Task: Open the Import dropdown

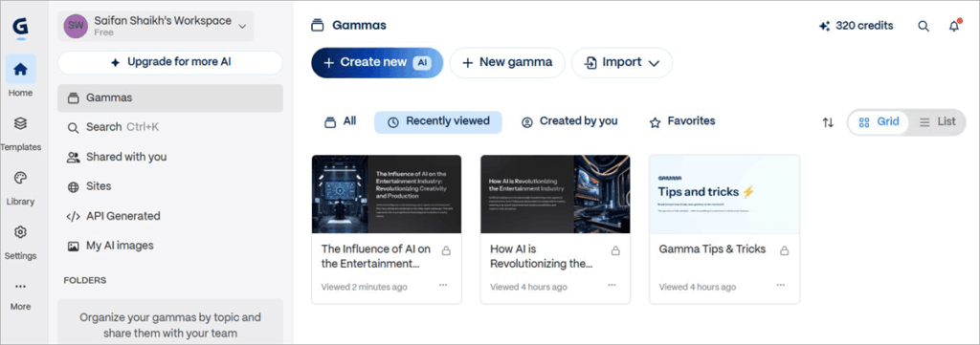Action: (x=622, y=62)
